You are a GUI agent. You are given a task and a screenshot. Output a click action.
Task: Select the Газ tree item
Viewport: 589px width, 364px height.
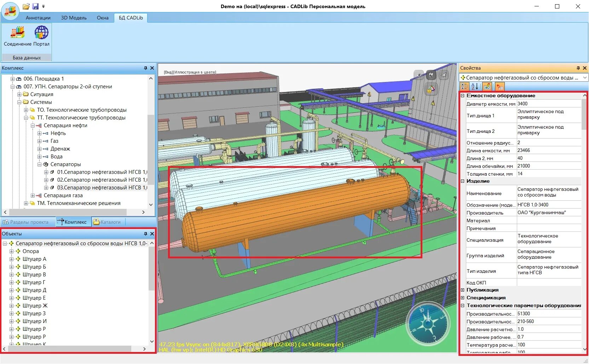click(54, 141)
